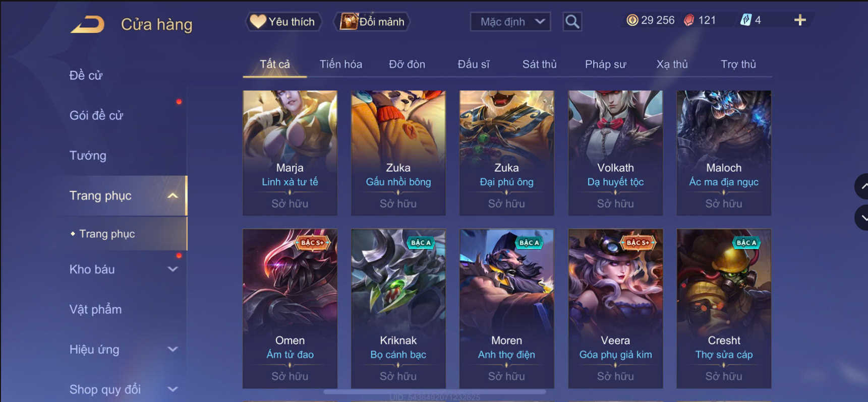Screen dimensions: 868x402
Task: Expand the Hiệu ứng sidebar section
Action: (x=172, y=350)
